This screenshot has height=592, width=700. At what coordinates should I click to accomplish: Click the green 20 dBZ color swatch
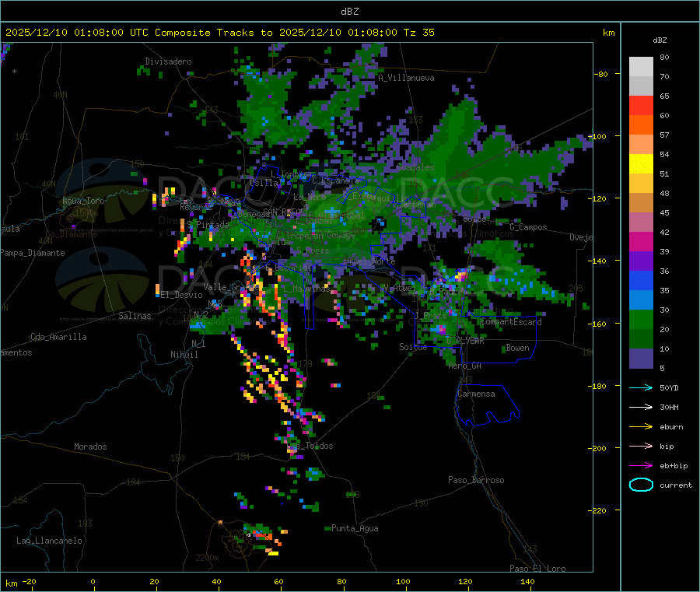[641, 319]
